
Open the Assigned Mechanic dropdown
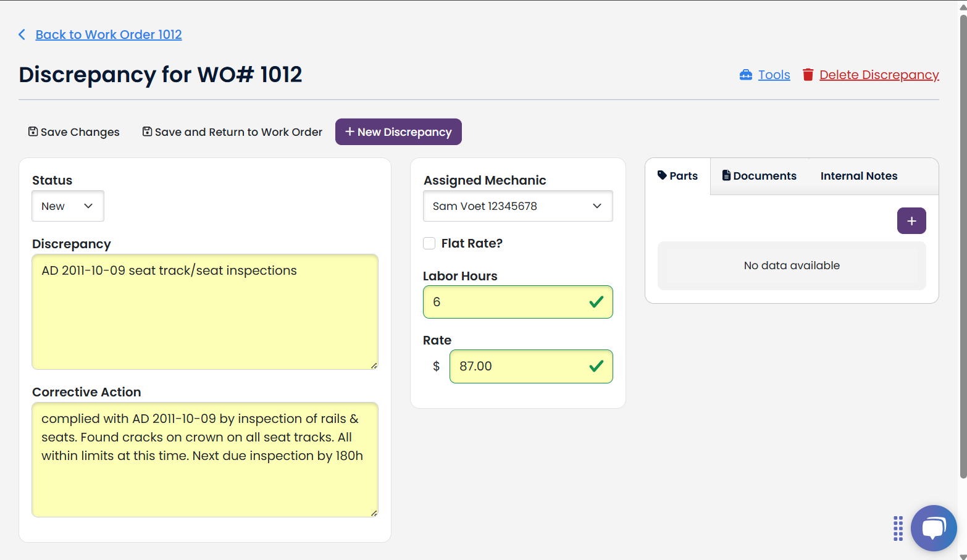(x=517, y=206)
